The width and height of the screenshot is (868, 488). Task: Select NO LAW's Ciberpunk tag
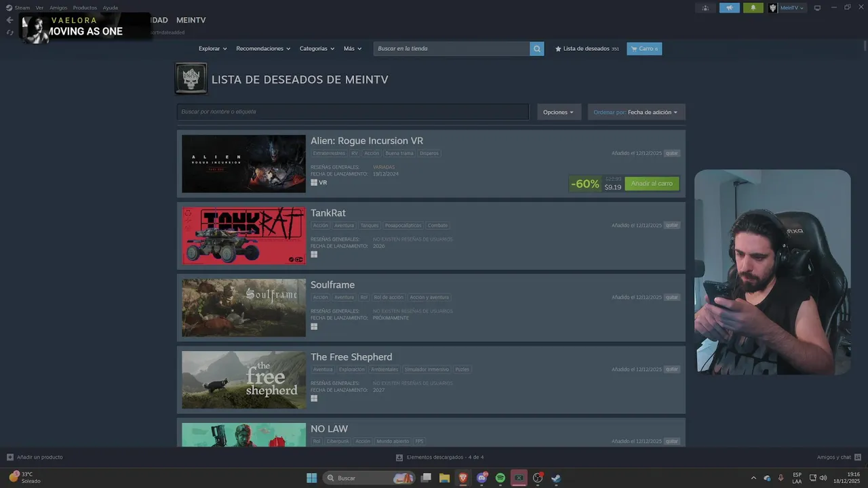coord(338,441)
